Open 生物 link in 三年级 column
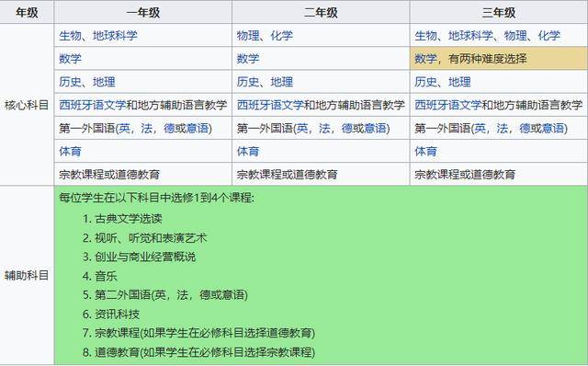588x366 pixels. 425,36
